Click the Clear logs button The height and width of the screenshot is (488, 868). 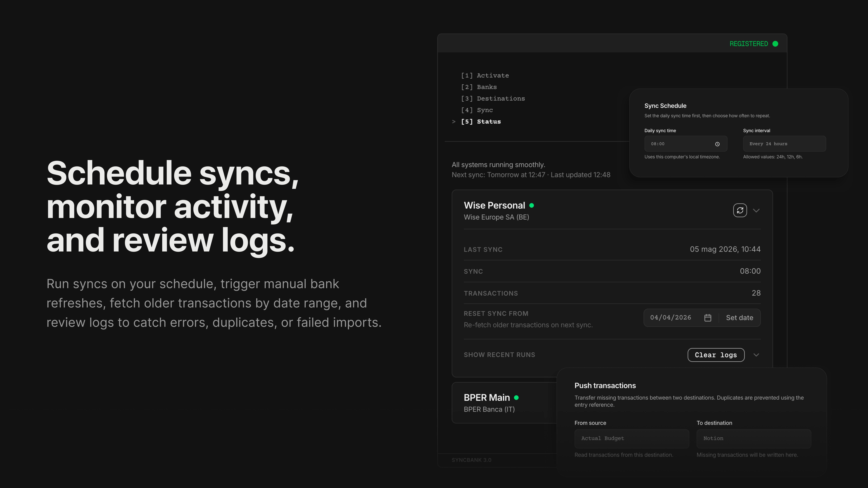pyautogui.click(x=716, y=355)
